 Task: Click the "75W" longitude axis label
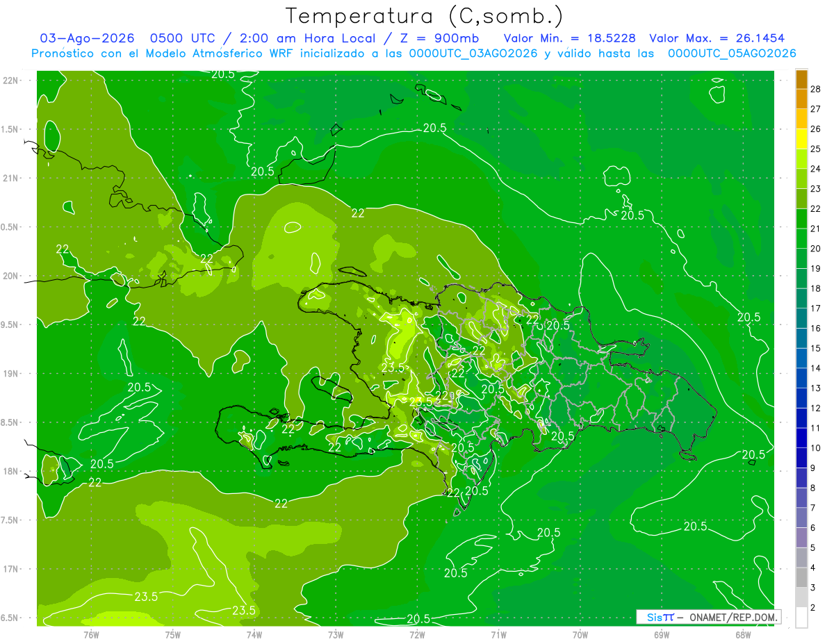pos(173,635)
